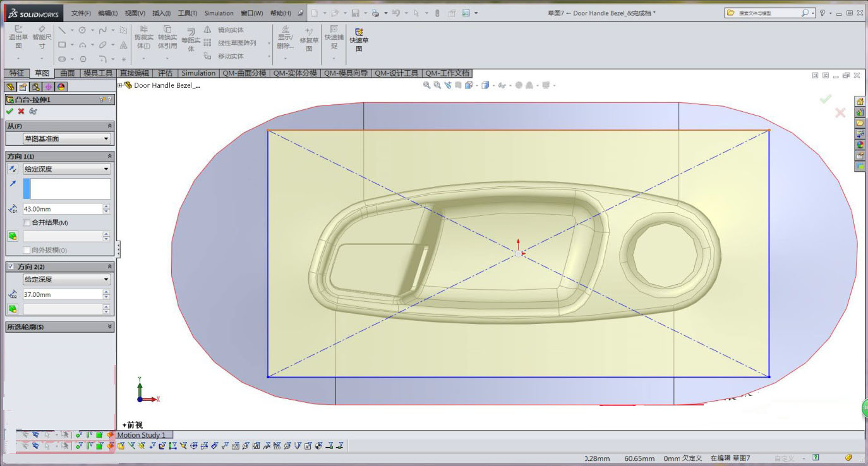Open the 帮助(H) menu
The image size is (868, 466).
[x=280, y=13]
